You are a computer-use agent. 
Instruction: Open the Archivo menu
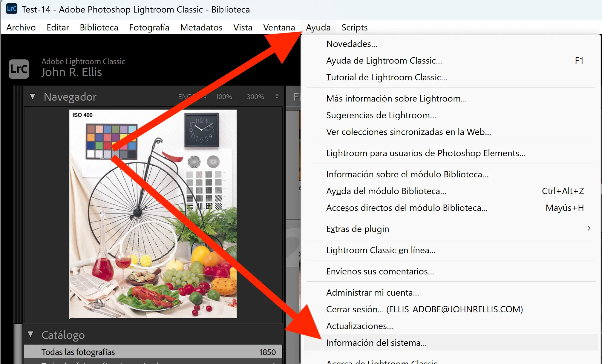pyautogui.click(x=21, y=27)
